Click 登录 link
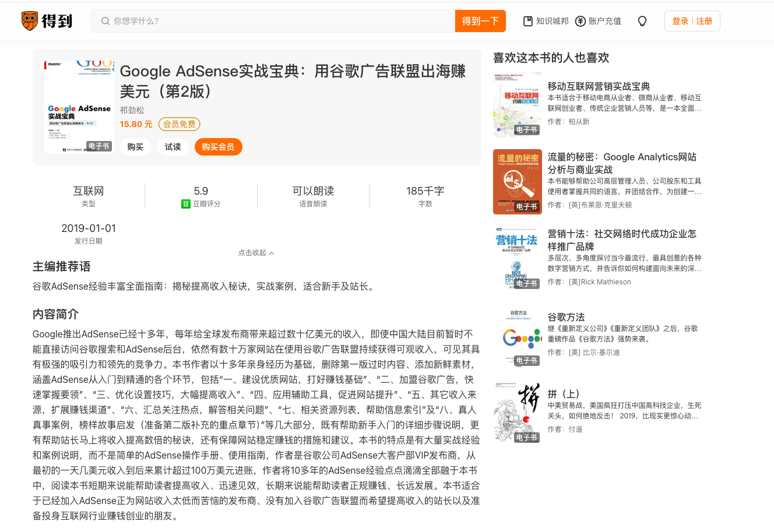This screenshot has width=774, height=532. pos(680,21)
